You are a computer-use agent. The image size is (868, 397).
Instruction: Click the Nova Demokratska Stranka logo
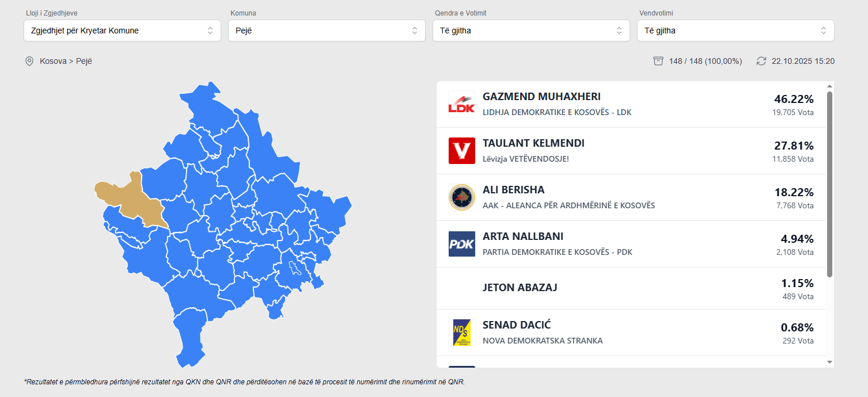point(461,333)
